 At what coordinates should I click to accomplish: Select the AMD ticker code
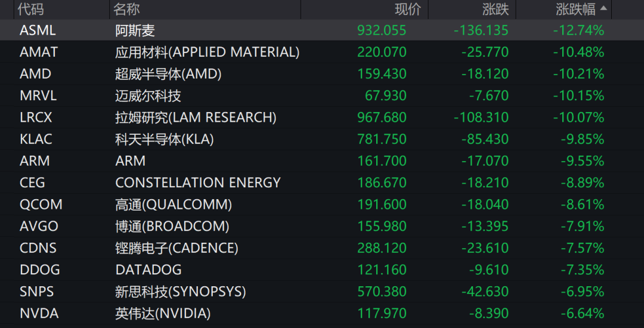click(35, 74)
